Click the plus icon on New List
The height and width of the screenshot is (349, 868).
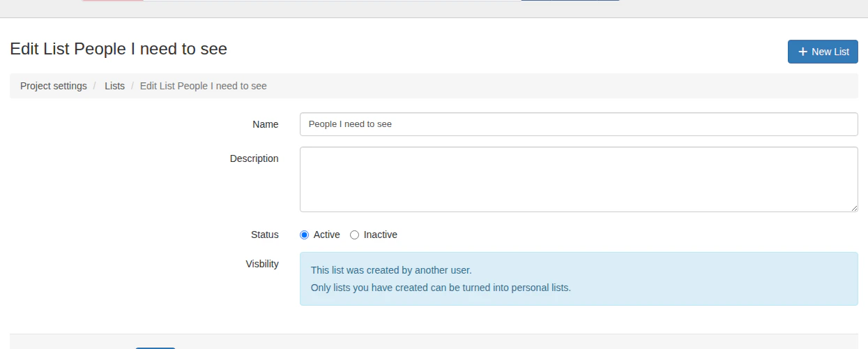click(x=802, y=52)
